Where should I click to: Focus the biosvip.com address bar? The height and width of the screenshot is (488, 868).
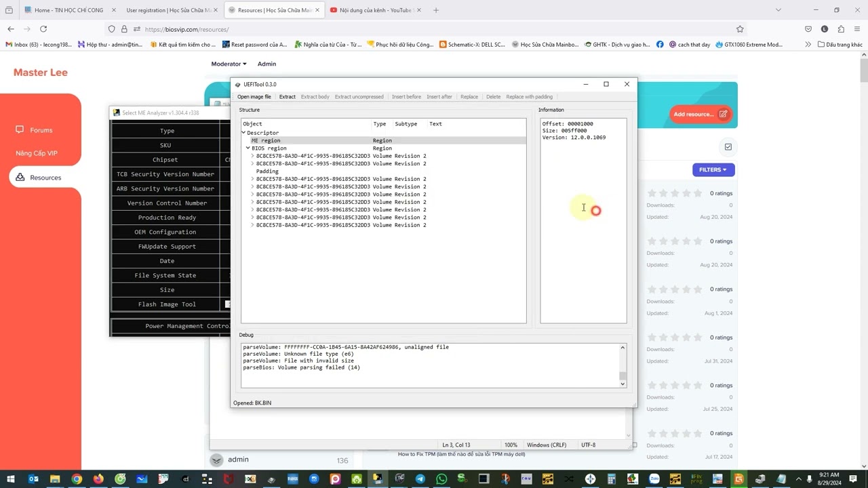point(434,29)
